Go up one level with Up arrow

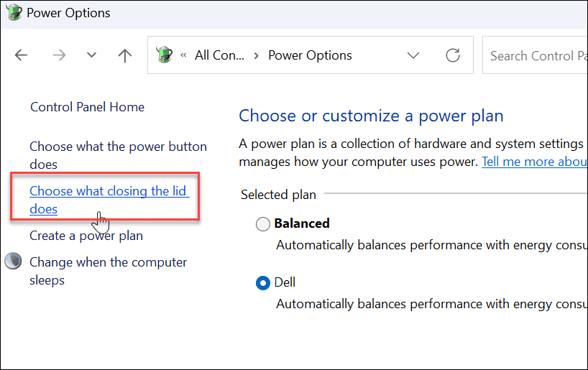pos(125,55)
